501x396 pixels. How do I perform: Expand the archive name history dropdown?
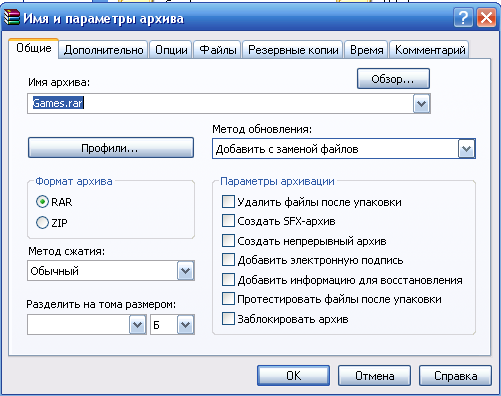coord(421,104)
